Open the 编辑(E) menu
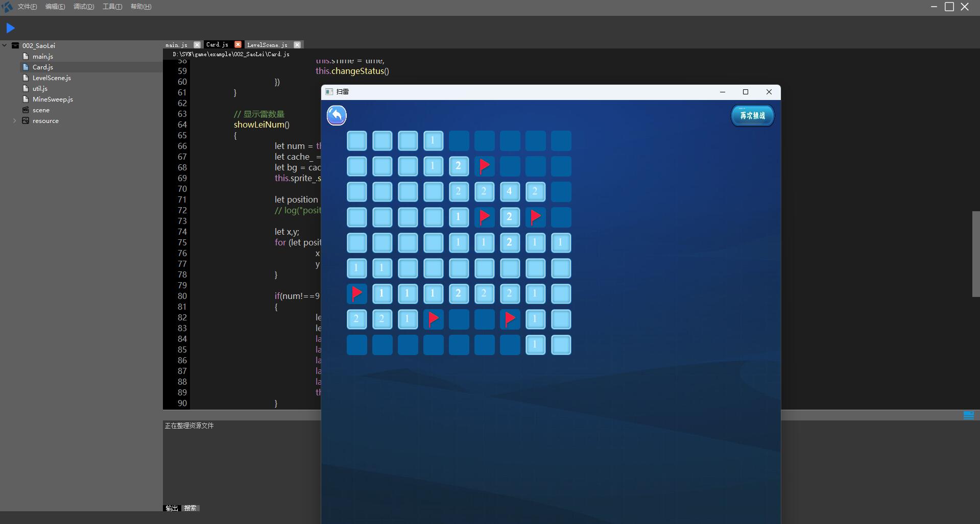Screen dimensions: 980x524 (55, 7)
